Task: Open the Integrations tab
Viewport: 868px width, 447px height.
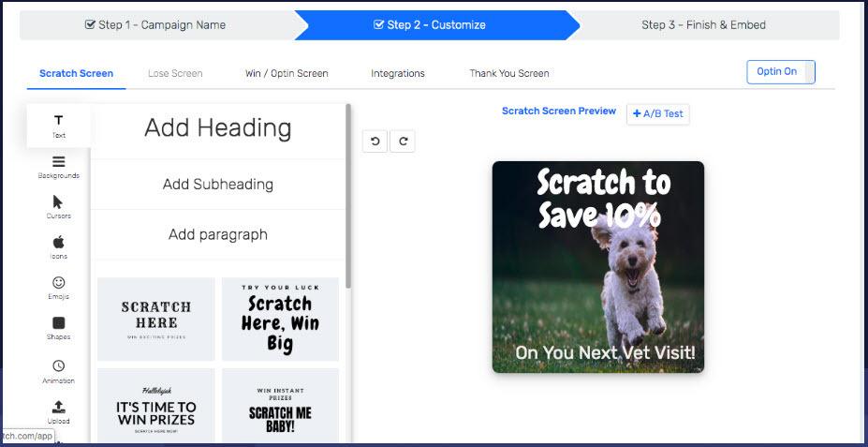Action: coord(398,73)
